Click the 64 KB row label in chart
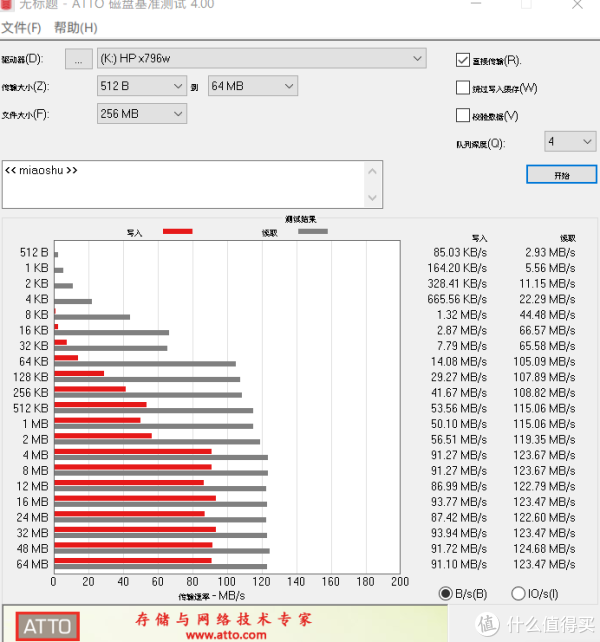Screen dimensions: 600x642 pos(34,362)
